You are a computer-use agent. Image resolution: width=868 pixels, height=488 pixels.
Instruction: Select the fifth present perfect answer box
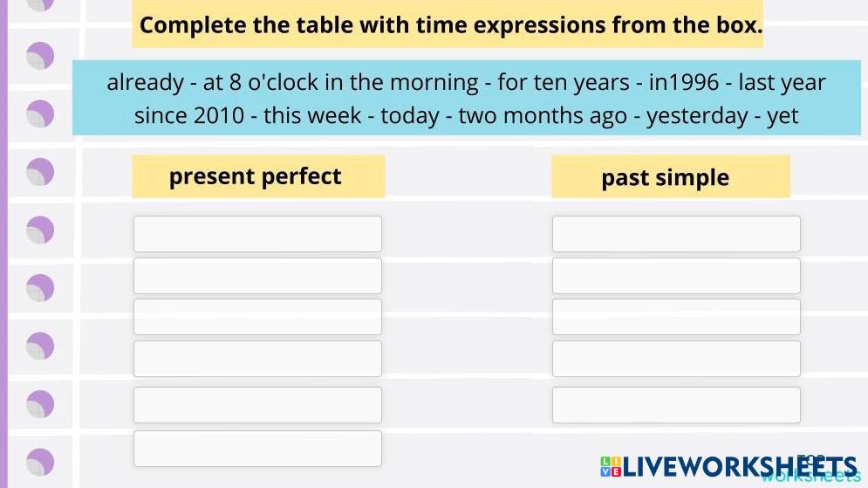(x=257, y=405)
